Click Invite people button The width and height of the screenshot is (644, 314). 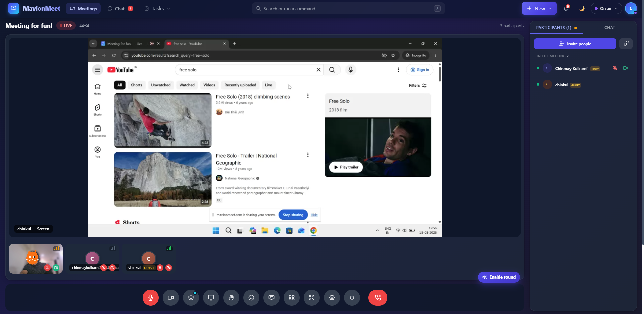(x=575, y=44)
